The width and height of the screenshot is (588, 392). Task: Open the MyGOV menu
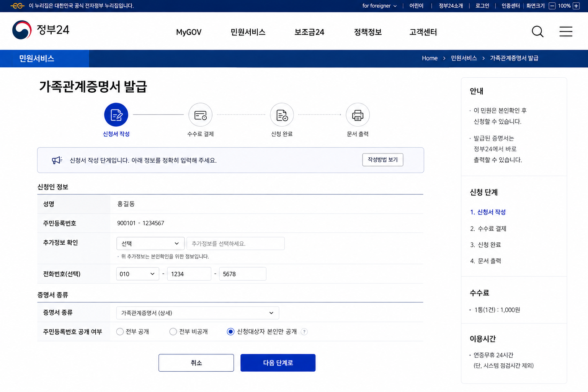tap(189, 32)
